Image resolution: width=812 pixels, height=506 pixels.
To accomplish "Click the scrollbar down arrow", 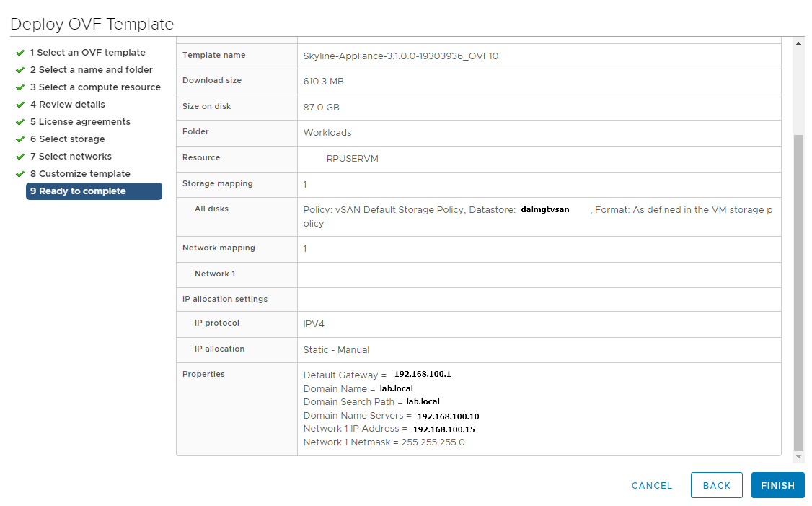I will [x=798, y=458].
